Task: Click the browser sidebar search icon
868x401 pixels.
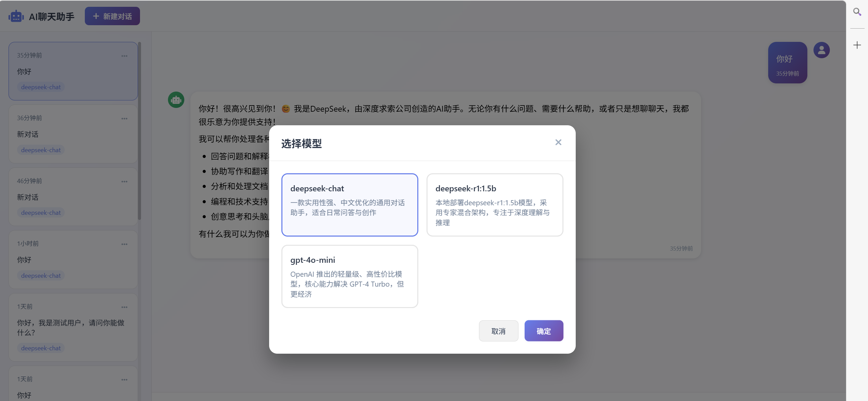Action: point(857,12)
